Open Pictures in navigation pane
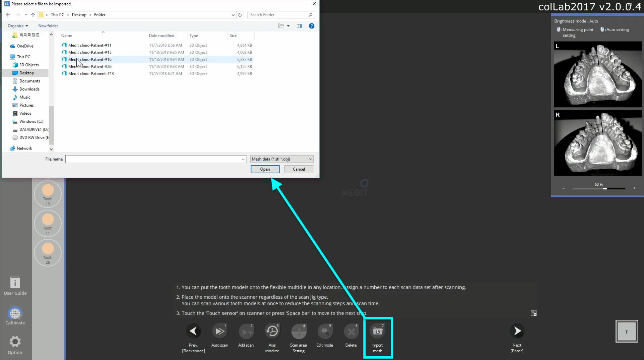This screenshot has width=644, height=360. (x=23, y=105)
